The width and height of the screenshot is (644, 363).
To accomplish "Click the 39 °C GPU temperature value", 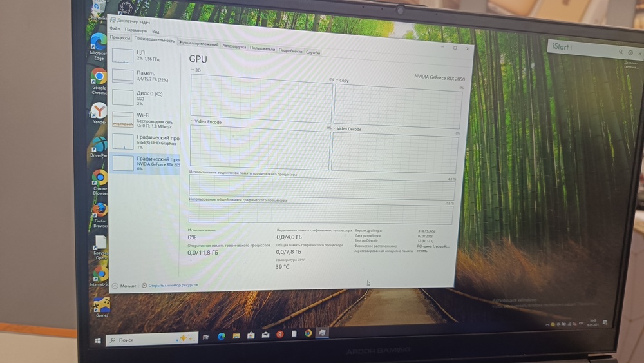I will (282, 267).
